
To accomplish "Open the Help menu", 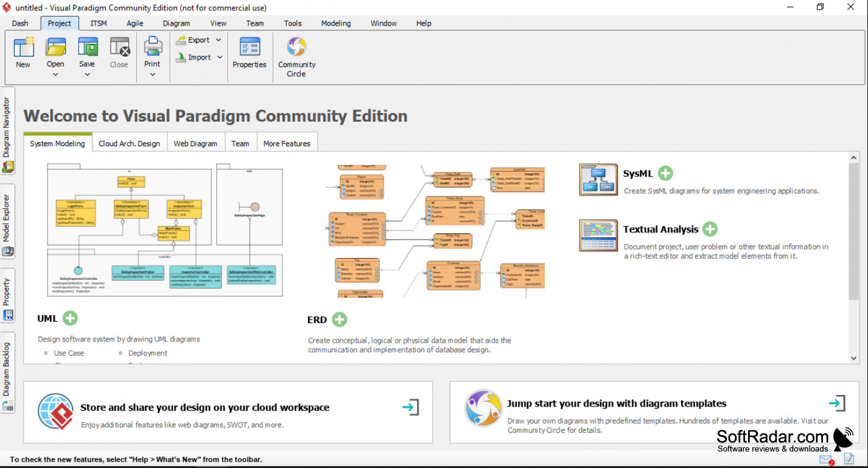I will [x=424, y=23].
